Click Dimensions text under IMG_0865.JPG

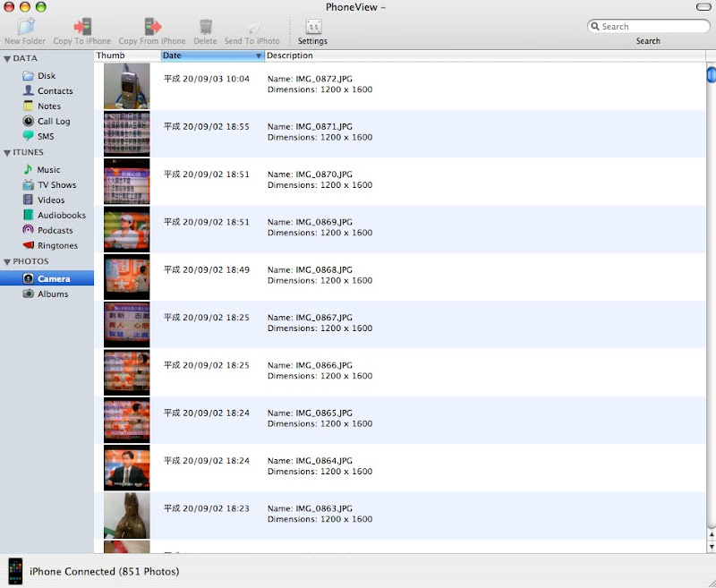[320, 423]
